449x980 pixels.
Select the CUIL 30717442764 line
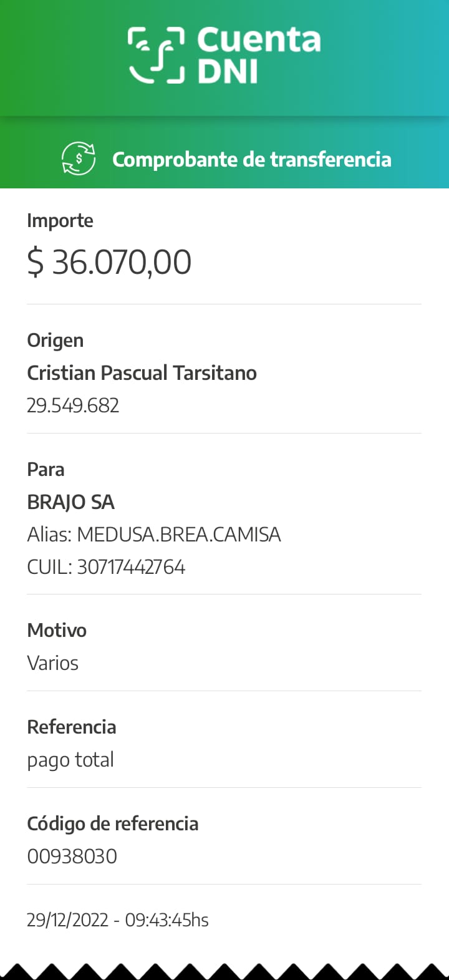pyautogui.click(x=106, y=567)
